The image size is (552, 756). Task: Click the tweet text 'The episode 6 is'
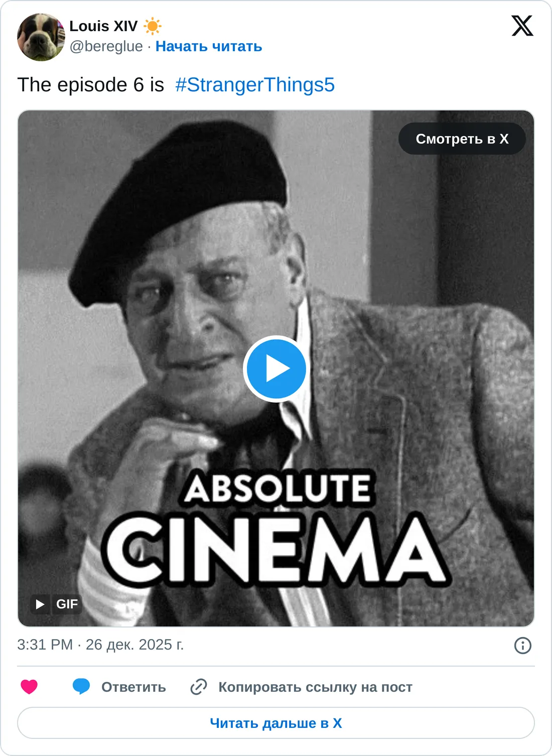[x=91, y=85]
